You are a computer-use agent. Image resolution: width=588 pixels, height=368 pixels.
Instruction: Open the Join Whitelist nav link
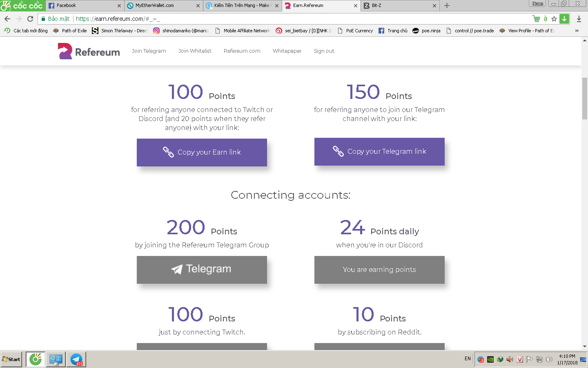[195, 51]
